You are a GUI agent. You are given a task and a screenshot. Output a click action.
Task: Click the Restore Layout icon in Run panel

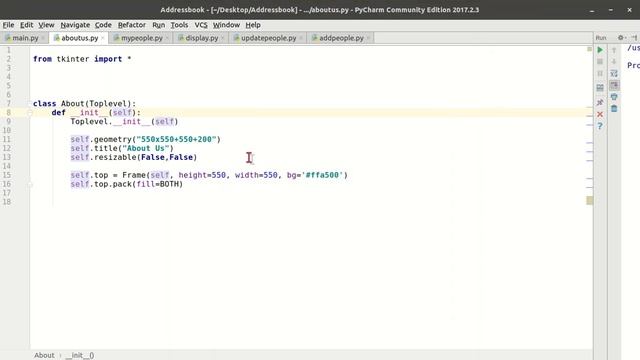point(600,88)
